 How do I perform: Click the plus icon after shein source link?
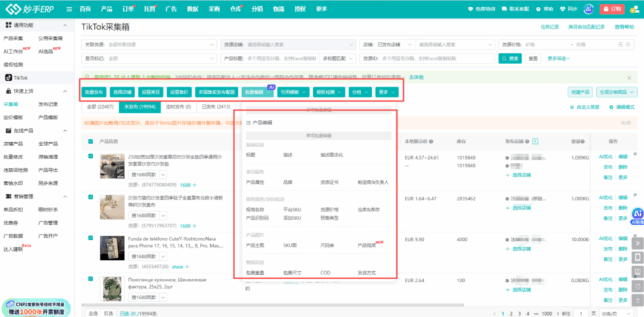[x=187, y=267]
